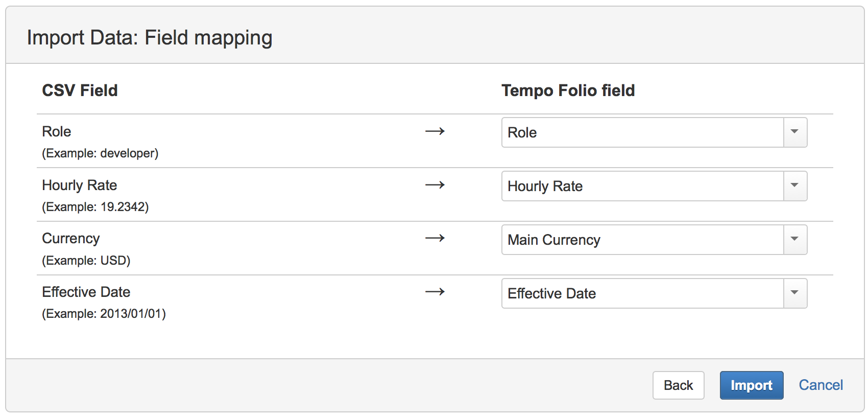Image resolution: width=868 pixels, height=417 pixels.
Task: Select the Role row label
Action: coord(56,131)
